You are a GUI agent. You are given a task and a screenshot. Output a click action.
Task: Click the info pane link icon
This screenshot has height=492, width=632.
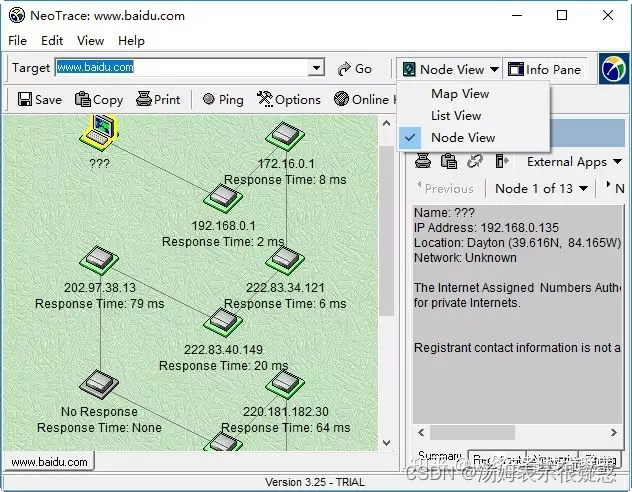[474, 161]
